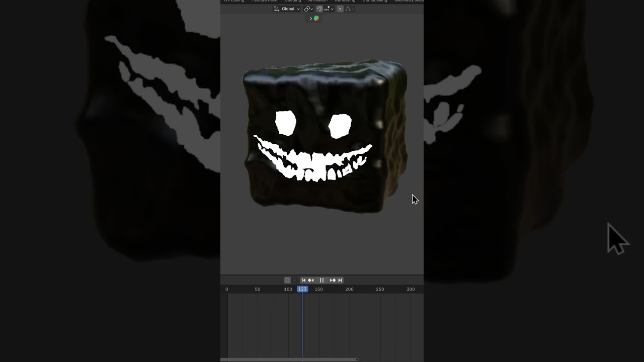Toggle the auto keying record button
This screenshot has width=644, height=362.
coord(287,280)
